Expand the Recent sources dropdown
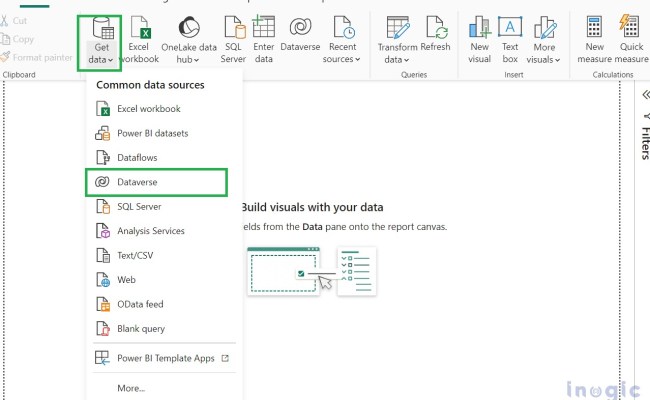 pyautogui.click(x=342, y=40)
